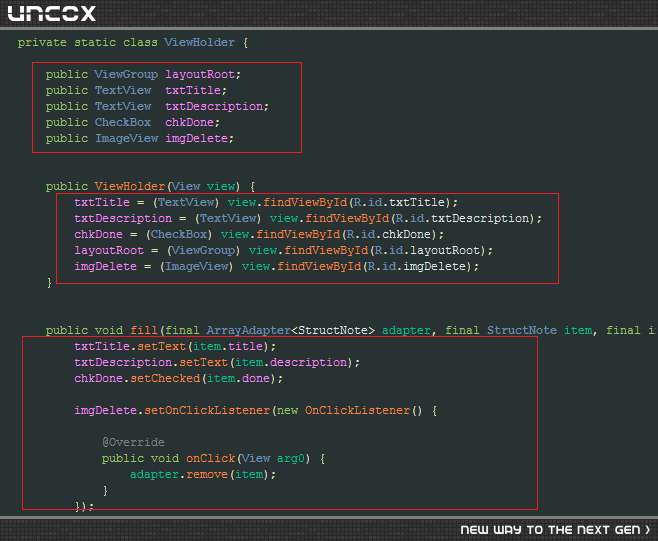Click the 'chkDone = (CheckBox)' assignment line
Viewport: 658px width, 541px height.
tap(259, 234)
